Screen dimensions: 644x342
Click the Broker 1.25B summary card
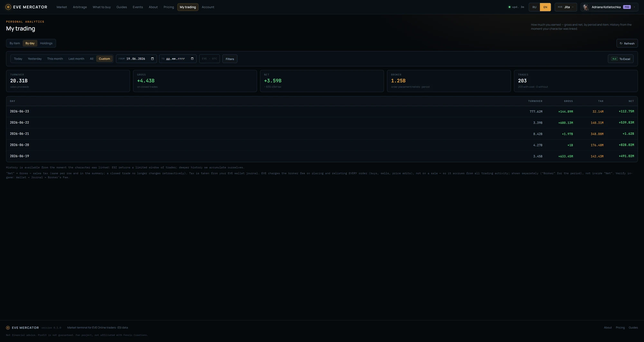coord(449,81)
